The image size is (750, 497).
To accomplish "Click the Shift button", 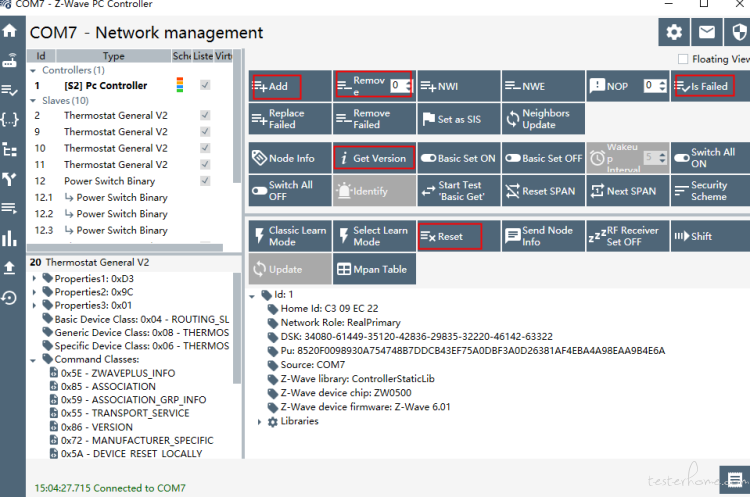I will tap(710, 236).
